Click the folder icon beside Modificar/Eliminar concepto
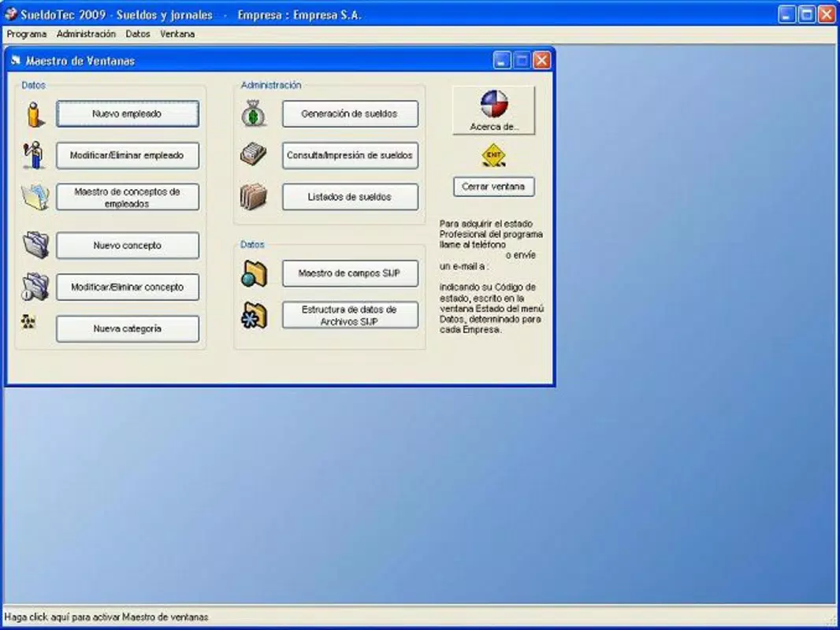Viewport: 840px width, 630px height. point(35,287)
